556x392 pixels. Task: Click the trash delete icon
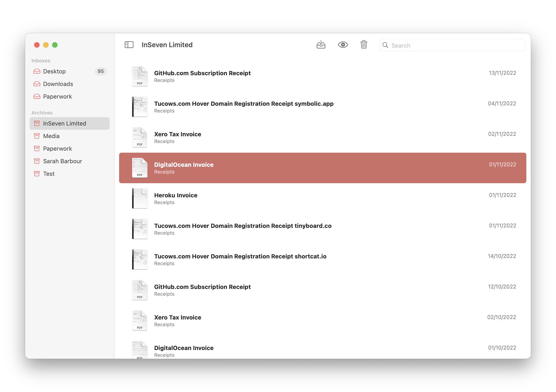364,45
